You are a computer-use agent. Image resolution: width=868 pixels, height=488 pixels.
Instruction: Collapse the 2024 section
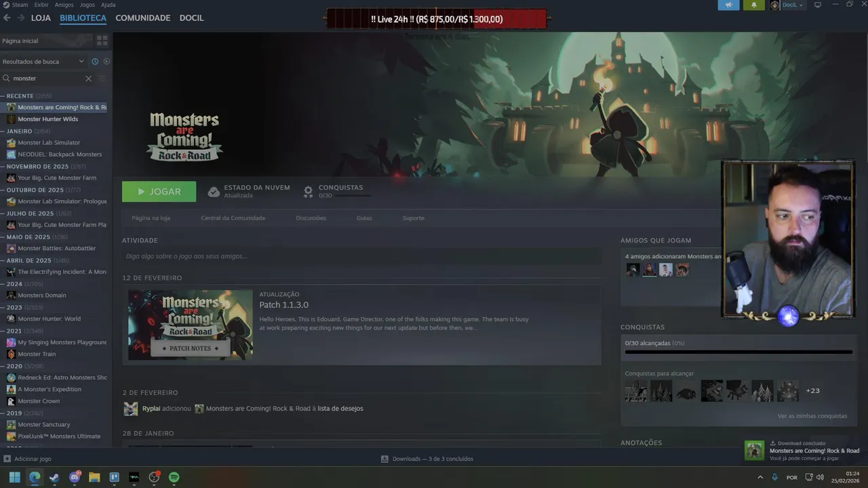[x=3, y=284]
